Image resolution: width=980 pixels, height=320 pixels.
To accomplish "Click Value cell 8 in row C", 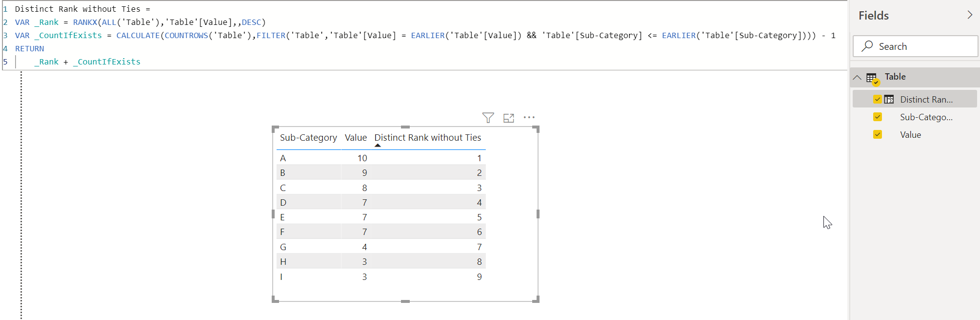I will coord(364,188).
